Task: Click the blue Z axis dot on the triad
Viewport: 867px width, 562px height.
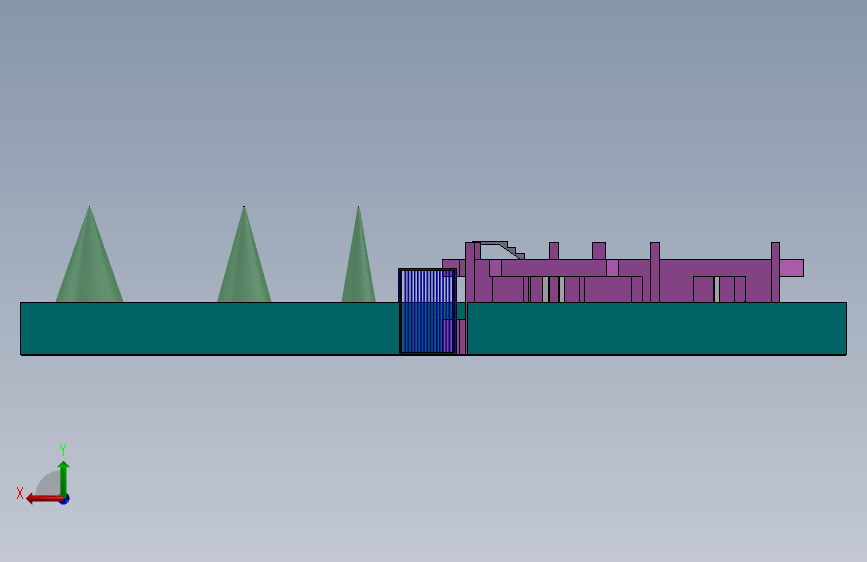Action: click(65, 499)
